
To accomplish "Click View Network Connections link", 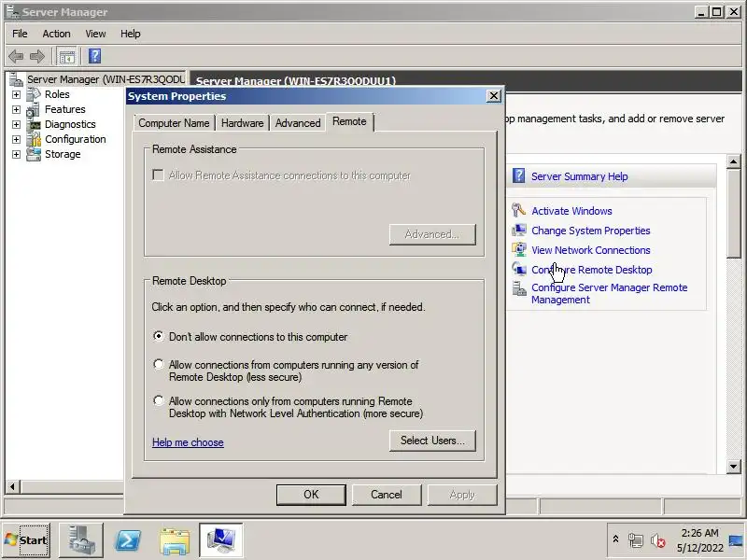I will [591, 249].
